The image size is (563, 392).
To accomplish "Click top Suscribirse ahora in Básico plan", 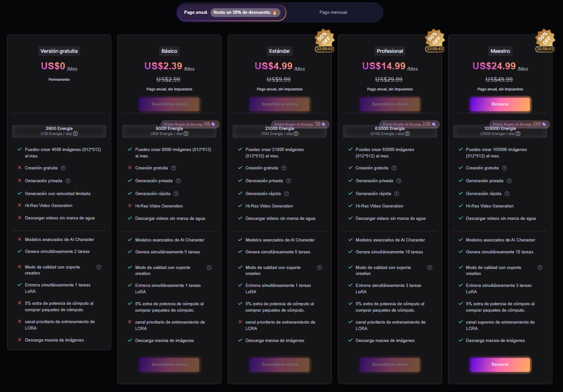I will point(169,104).
